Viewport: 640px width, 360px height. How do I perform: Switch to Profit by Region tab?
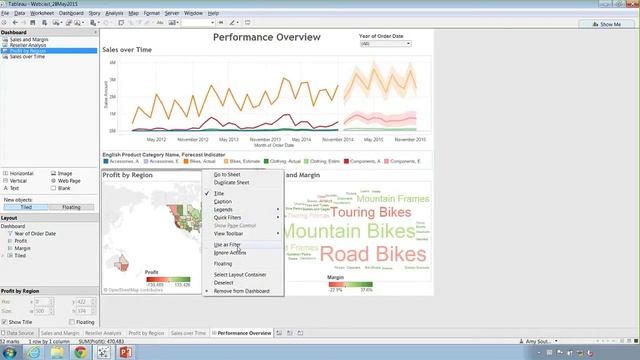tap(146, 333)
